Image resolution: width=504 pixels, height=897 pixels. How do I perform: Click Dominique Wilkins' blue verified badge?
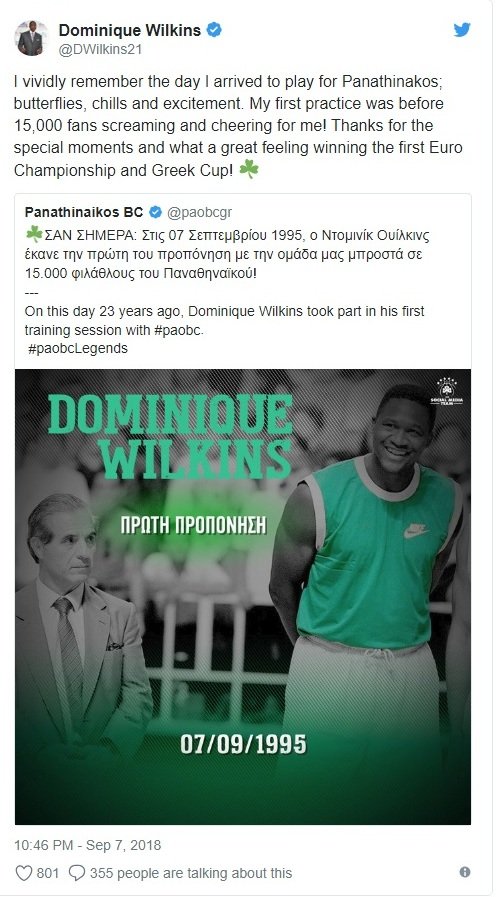(214, 30)
